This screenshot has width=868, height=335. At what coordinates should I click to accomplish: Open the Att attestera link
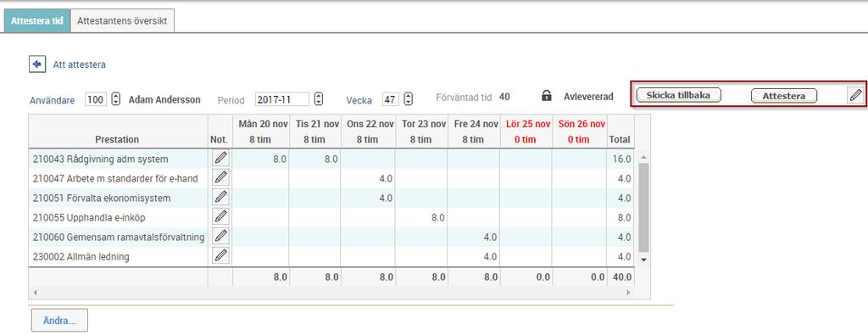click(x=79, y=64)
